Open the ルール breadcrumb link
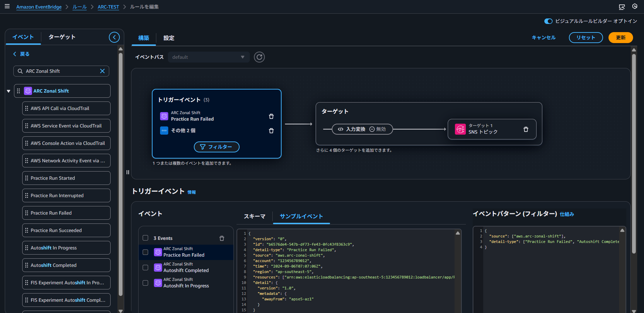This screenshot has height=313, width=644. click(80, 7)
